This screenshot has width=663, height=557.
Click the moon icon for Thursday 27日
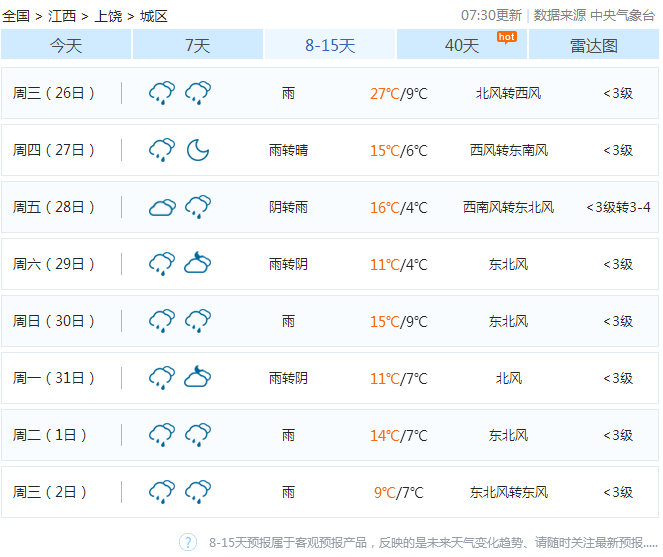coord(198,150)
